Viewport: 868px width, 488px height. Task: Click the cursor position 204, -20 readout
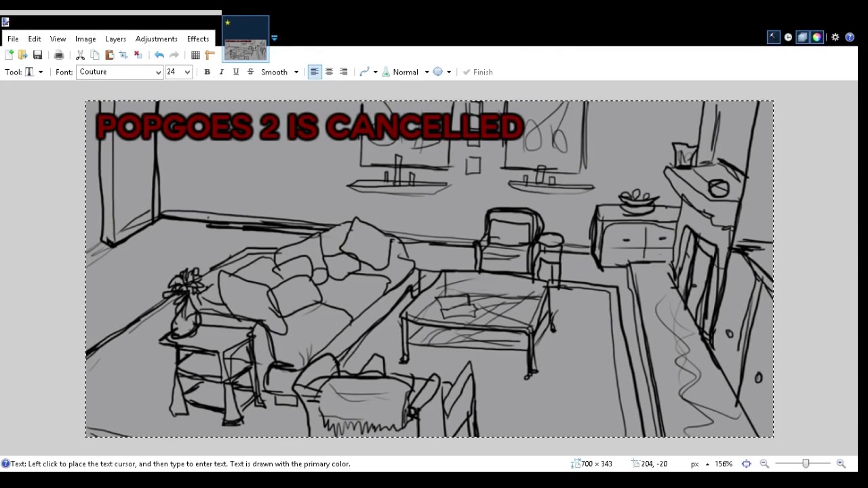650,464
